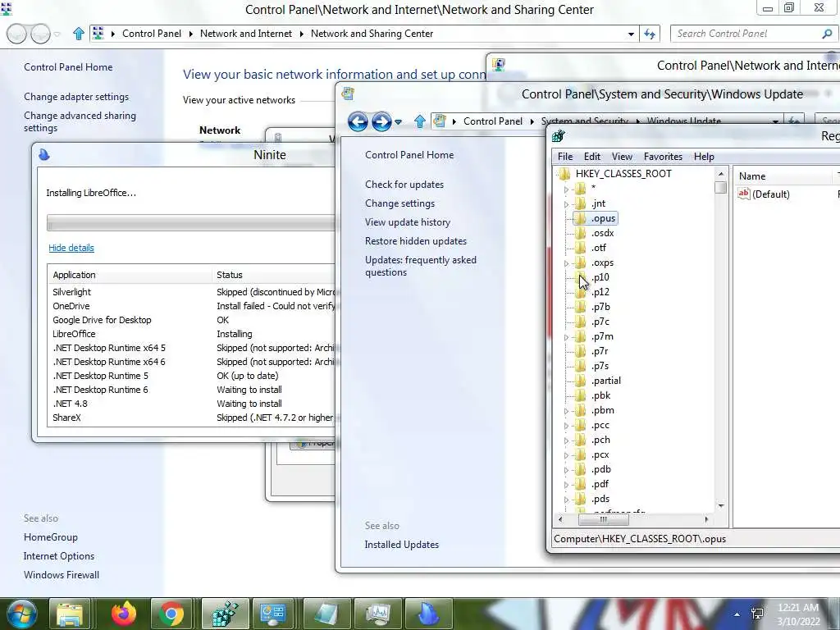Click the Registry Editor title bar icon
Image resolution: width=840 pixels, height=630 pixels.
[558, 136]
